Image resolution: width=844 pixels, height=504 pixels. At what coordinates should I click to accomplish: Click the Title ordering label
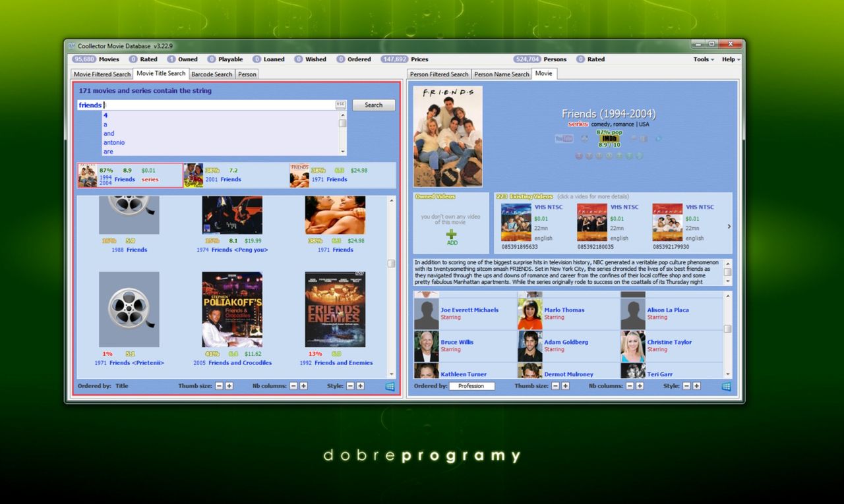[x=122, y=386]
